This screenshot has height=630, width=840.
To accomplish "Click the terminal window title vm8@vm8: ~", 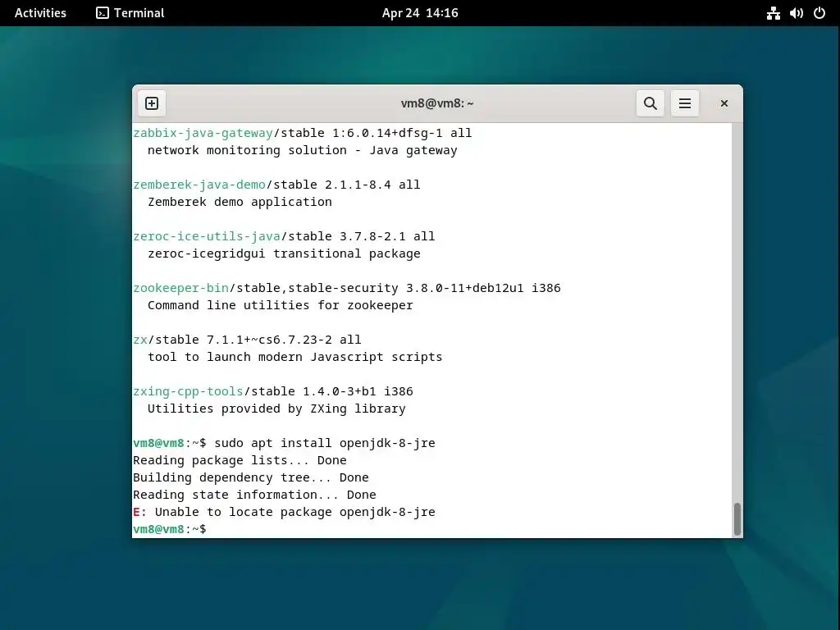I will 437,103.
